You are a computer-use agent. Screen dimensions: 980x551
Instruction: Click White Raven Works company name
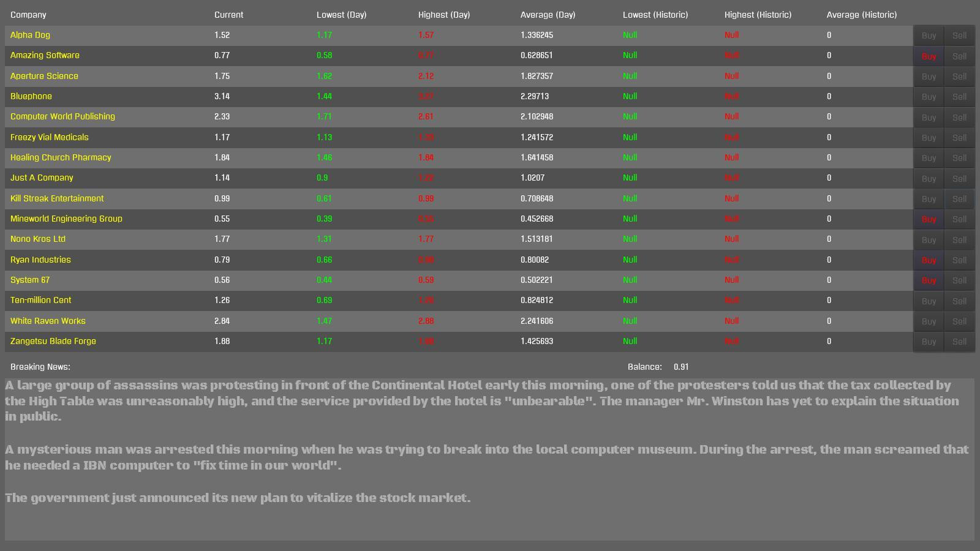(x=48, y=321)
